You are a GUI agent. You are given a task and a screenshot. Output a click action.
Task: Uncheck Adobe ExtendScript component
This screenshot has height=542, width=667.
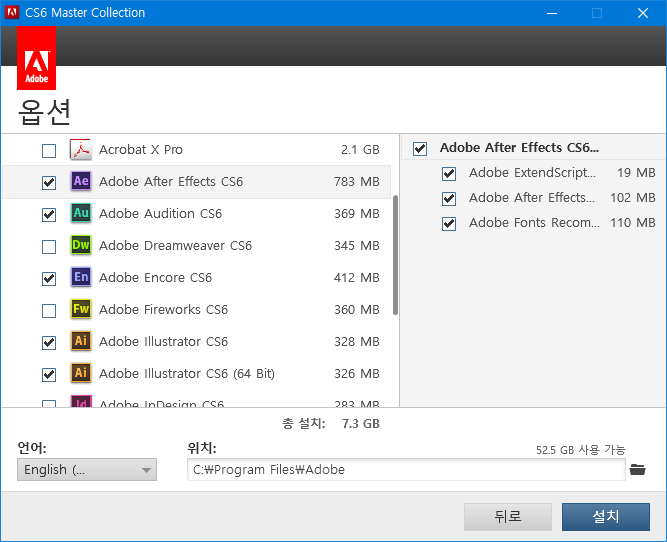[x=449, y=174]
